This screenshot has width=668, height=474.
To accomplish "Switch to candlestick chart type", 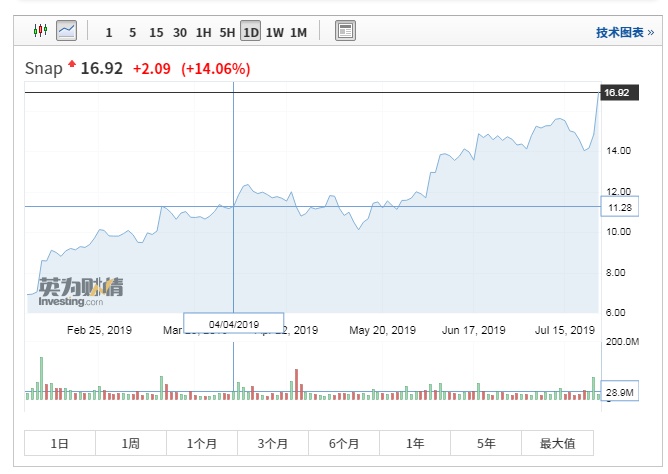I will tap(40, 31).
